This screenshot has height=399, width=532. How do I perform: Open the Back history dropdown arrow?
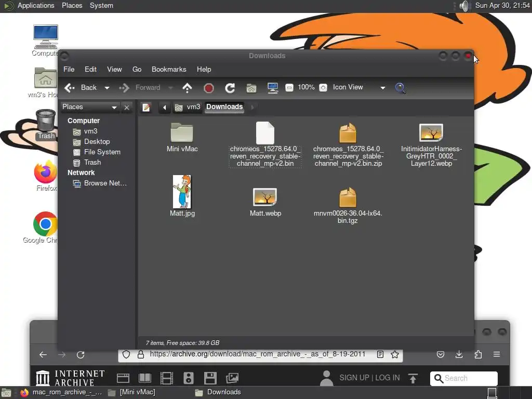coord(107,88)
